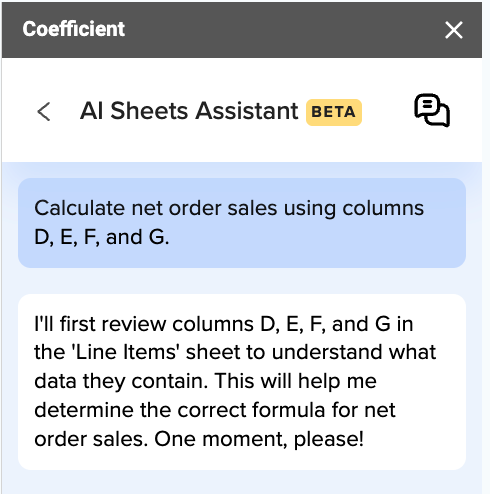Click empty chat area below assistant reply
This screenshot has width=490, height=494.
(242, 482)
